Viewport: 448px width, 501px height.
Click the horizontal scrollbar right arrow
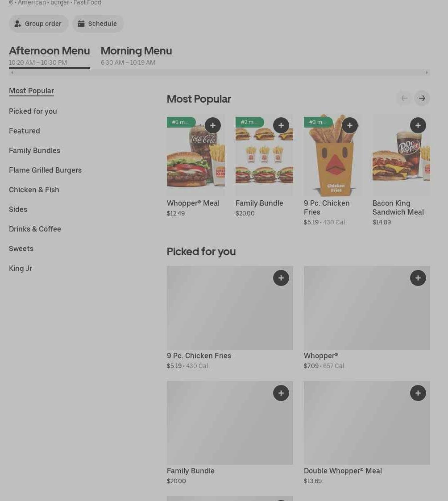[427, 73]
